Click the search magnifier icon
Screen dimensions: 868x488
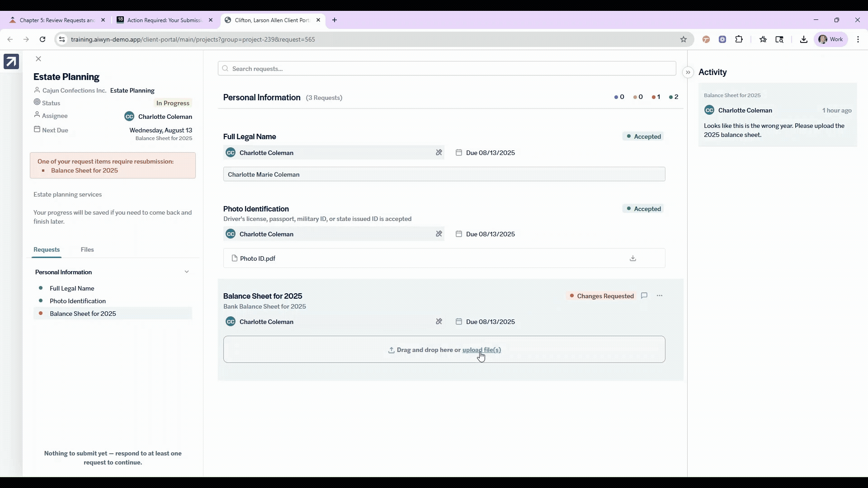(x=225, y=69)
